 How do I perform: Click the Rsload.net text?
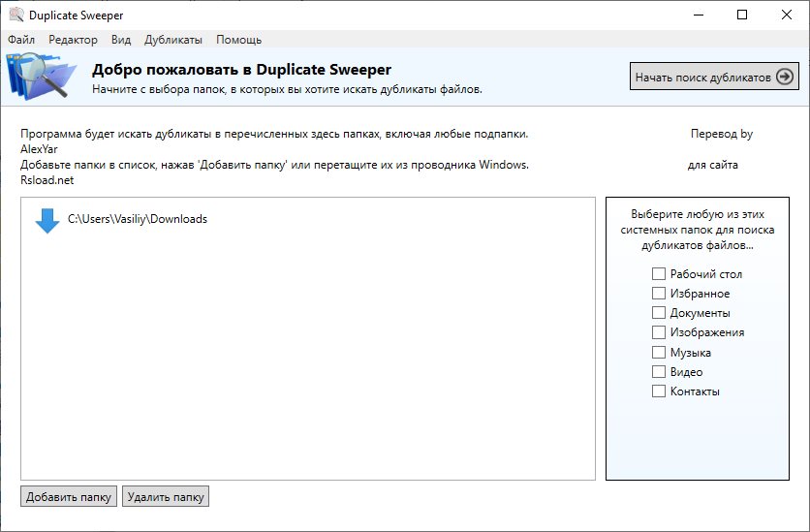tap(47, 180)
